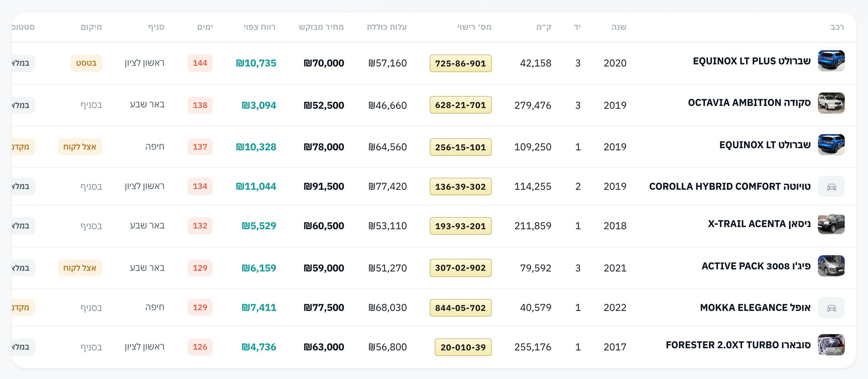Click the סניף column header
Image resolution: width=868 pixels, height=379 pixels.
coord(156,27)
